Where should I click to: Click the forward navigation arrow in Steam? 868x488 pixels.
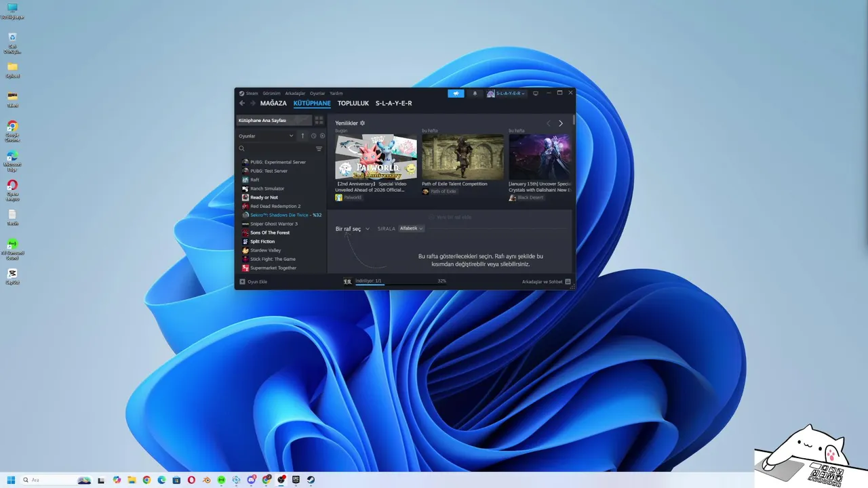(253, 104)
